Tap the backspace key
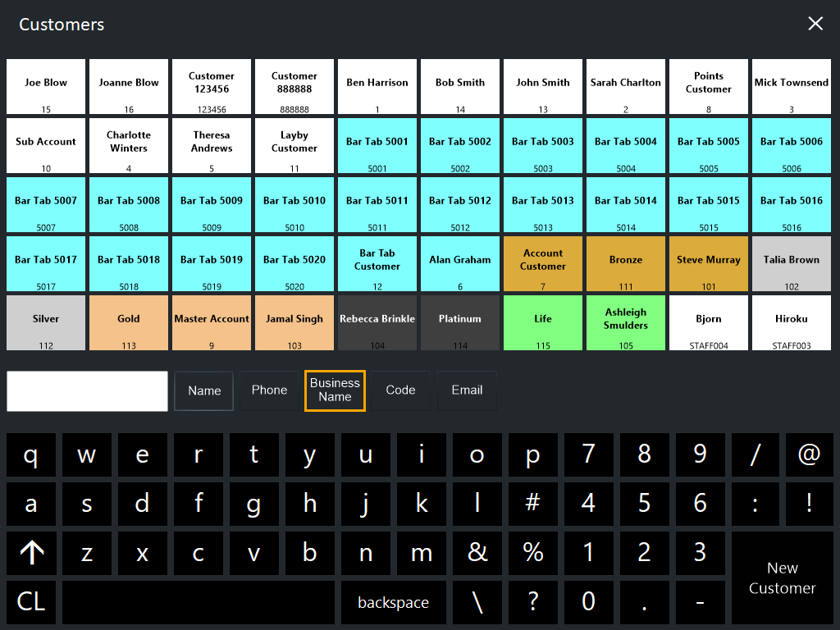Image resolution: width=840 pixels, height=630 pixels. [x=393, y=602]
